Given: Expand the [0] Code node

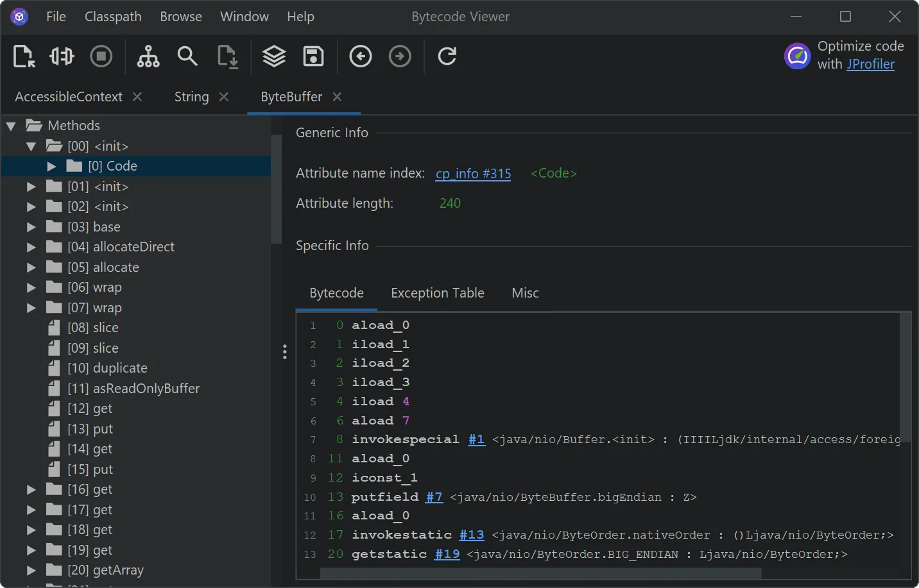Looking at the screenshot, I should pyautogui.click(x=51, y=166).
